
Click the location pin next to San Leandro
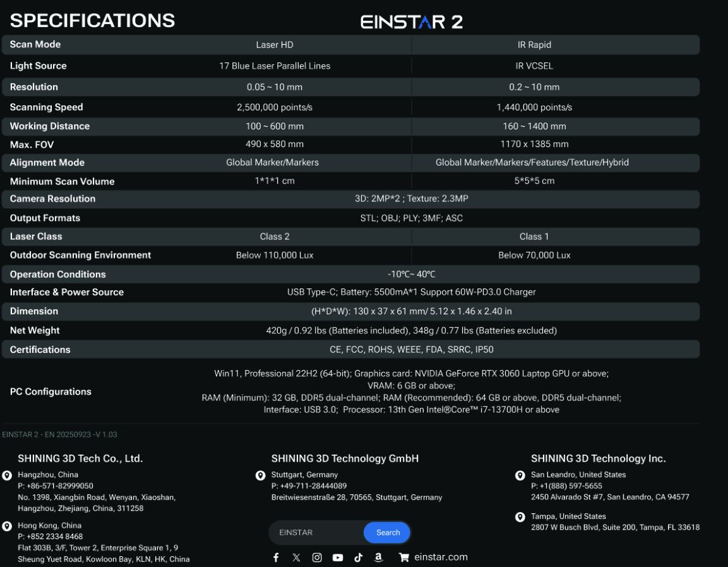click(520, 475)
